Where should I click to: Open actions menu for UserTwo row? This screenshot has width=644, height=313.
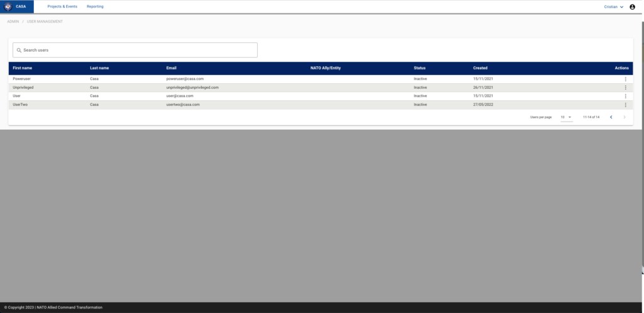pos(625,105)
